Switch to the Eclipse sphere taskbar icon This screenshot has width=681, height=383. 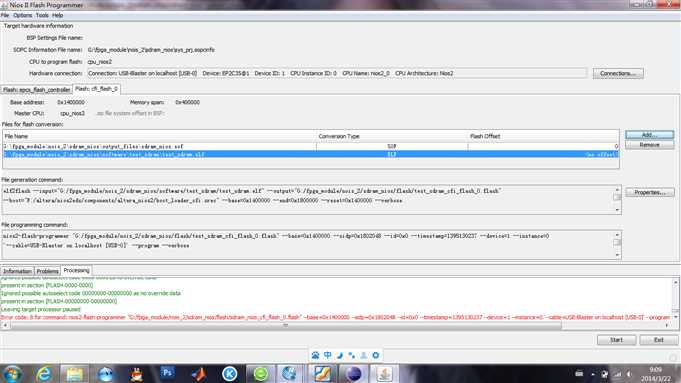[354, 373]
